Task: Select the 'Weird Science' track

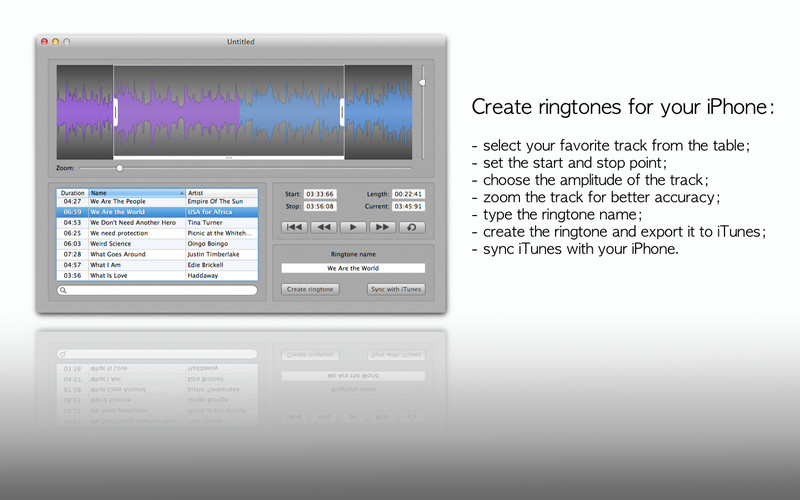Action: 157,243
